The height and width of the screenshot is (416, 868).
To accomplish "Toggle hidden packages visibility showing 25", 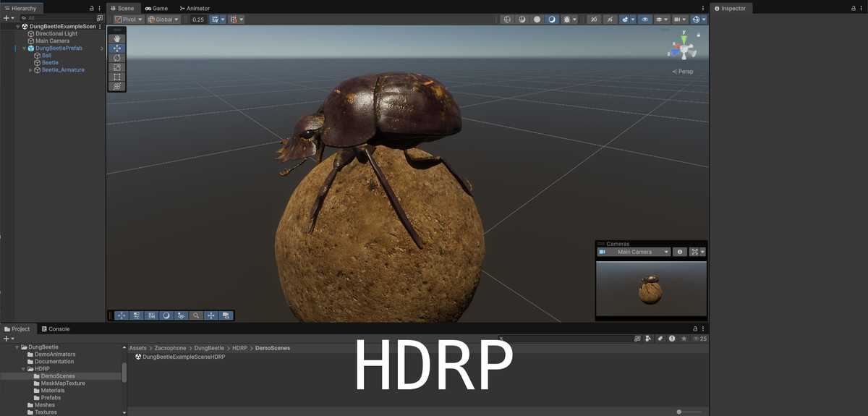I will tap(699, 339).
